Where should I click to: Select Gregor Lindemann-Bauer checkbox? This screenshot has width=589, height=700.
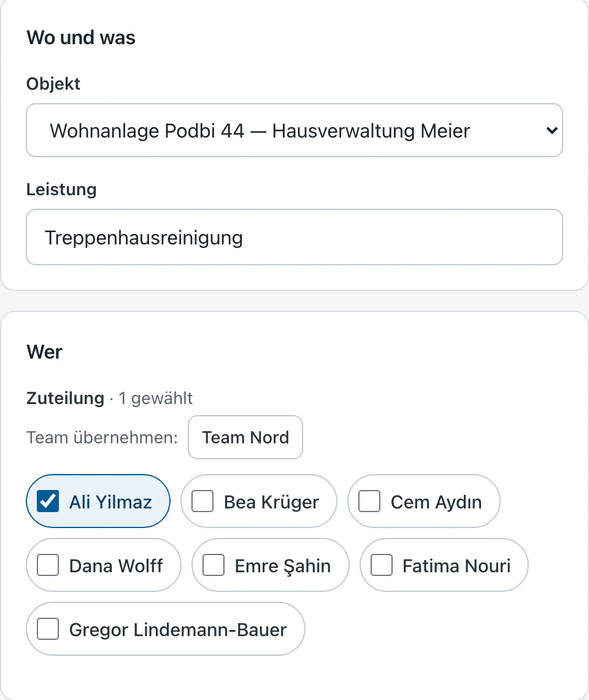(x=48, y=629)
